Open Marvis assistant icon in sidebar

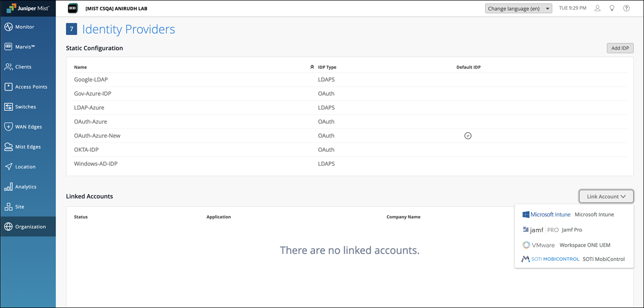(8, 47)
